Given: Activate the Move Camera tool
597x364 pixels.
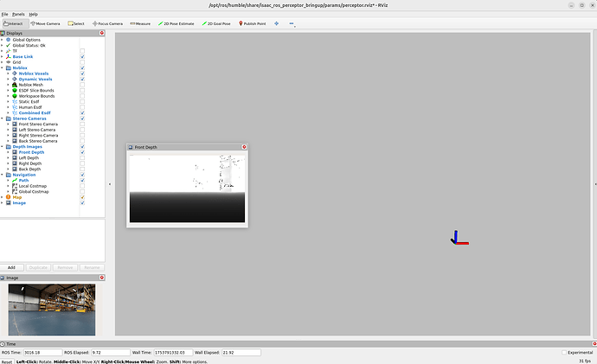Looking at the screenshot, I should coord(45,23).
